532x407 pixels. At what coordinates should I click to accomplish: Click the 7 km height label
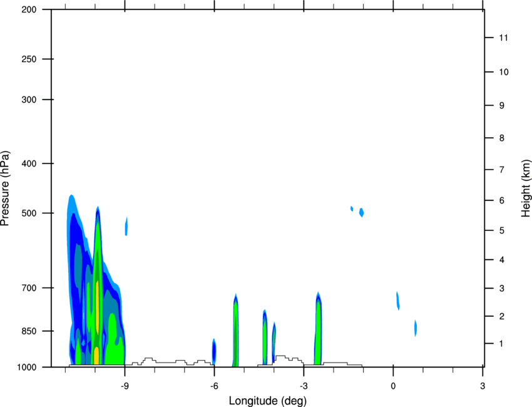pyautogui.click(x=502, y=170)
